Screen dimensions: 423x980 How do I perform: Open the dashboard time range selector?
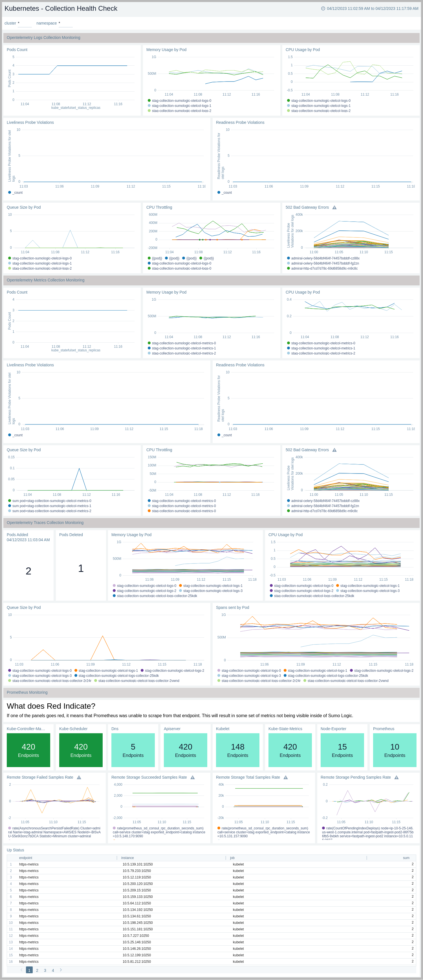coord(372,8)
